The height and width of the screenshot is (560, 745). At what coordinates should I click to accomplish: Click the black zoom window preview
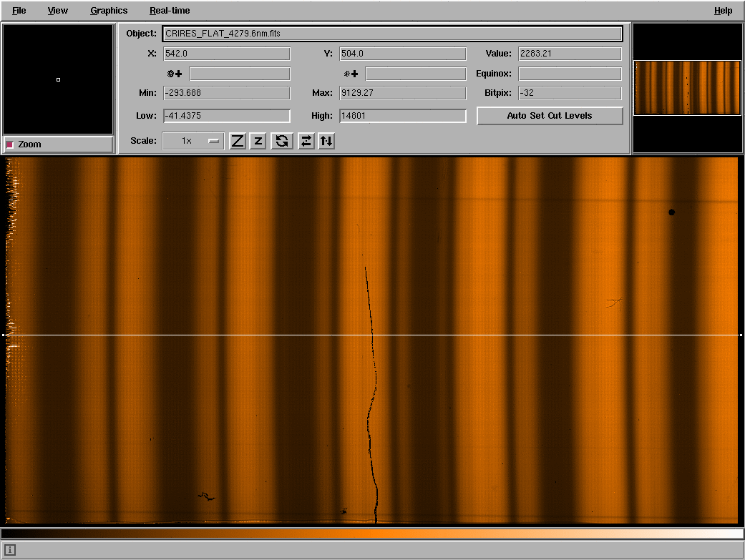point(58,79)
